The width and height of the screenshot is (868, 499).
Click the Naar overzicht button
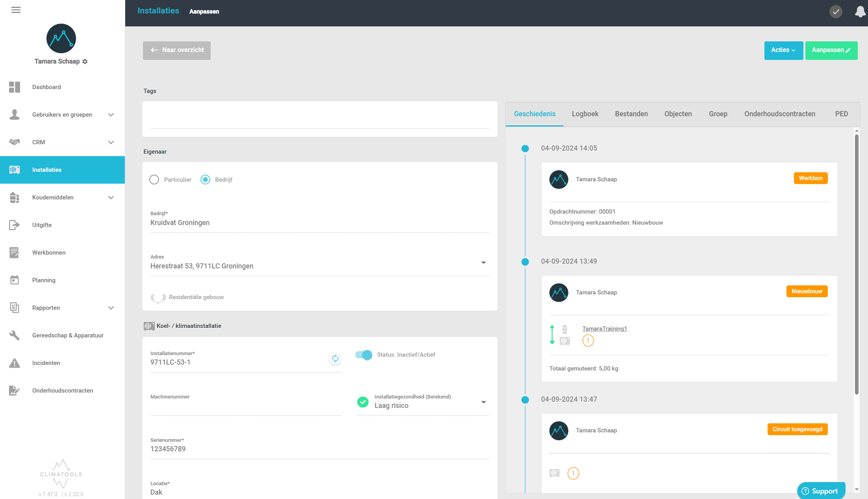177,50
